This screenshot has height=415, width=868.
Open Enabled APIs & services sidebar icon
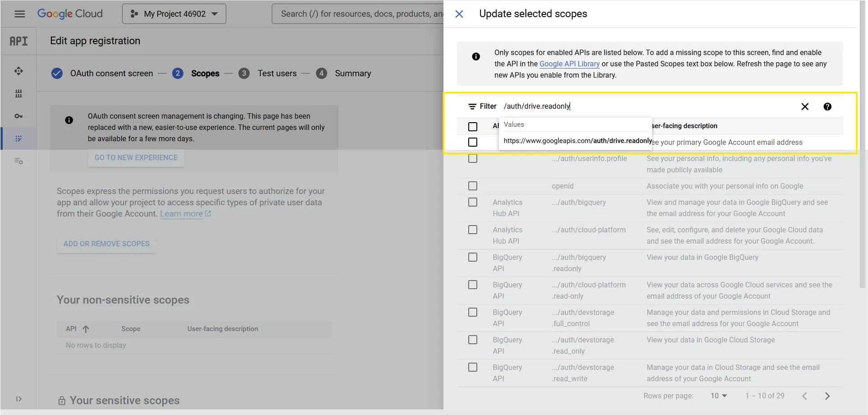18,71
